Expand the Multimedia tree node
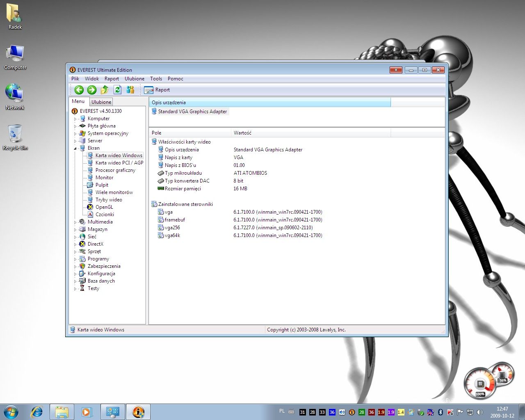The width and height of the screenshot is (525, 420). tap(75, 222)
